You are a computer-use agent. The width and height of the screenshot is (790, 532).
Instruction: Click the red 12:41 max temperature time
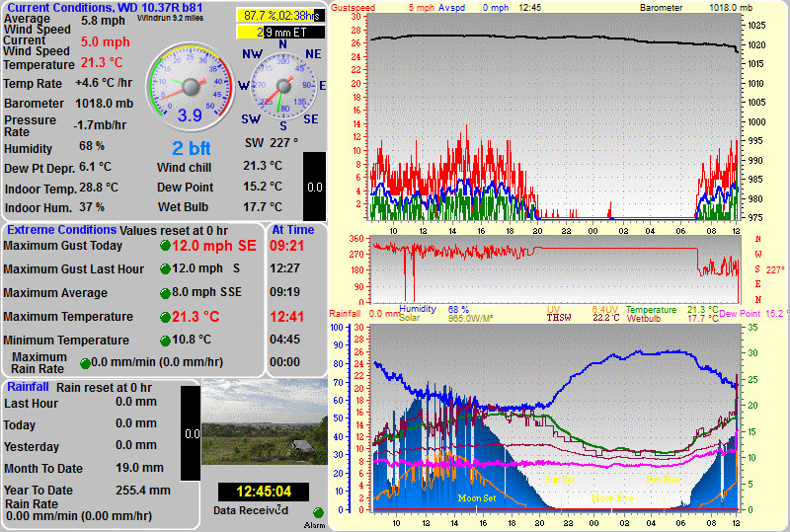click(286, 317)
